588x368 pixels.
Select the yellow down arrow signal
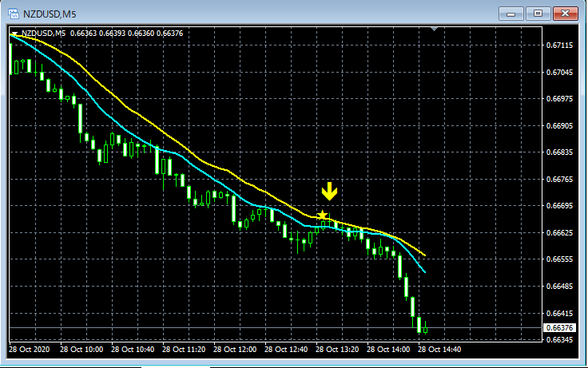329,192
